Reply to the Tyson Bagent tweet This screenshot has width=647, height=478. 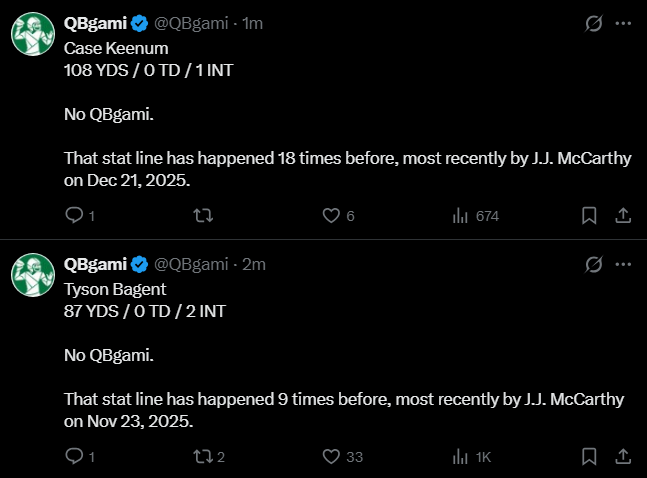[x=80, y=457]
